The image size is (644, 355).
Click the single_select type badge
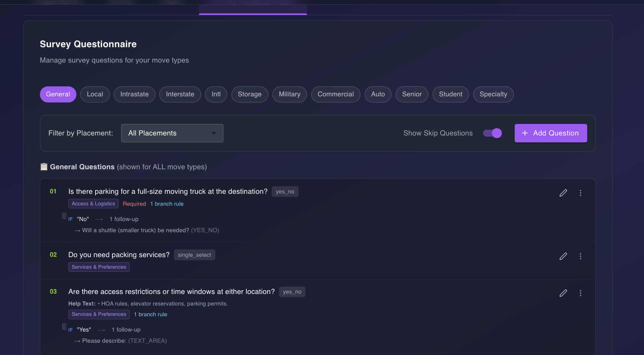click(195, 255)
